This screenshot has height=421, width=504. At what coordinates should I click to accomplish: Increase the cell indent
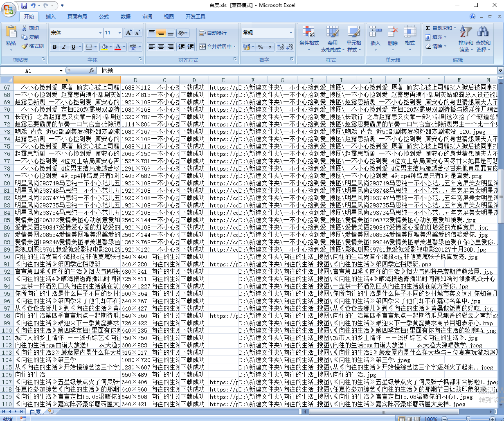pos(191,47)
